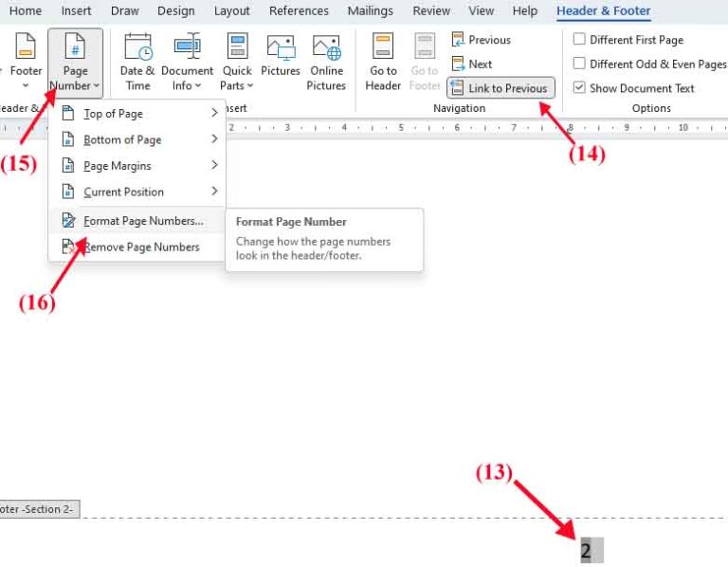Switch to the Insert tab
The width and height of the screenshot is (728, 567).
click(x=76, y=10)
